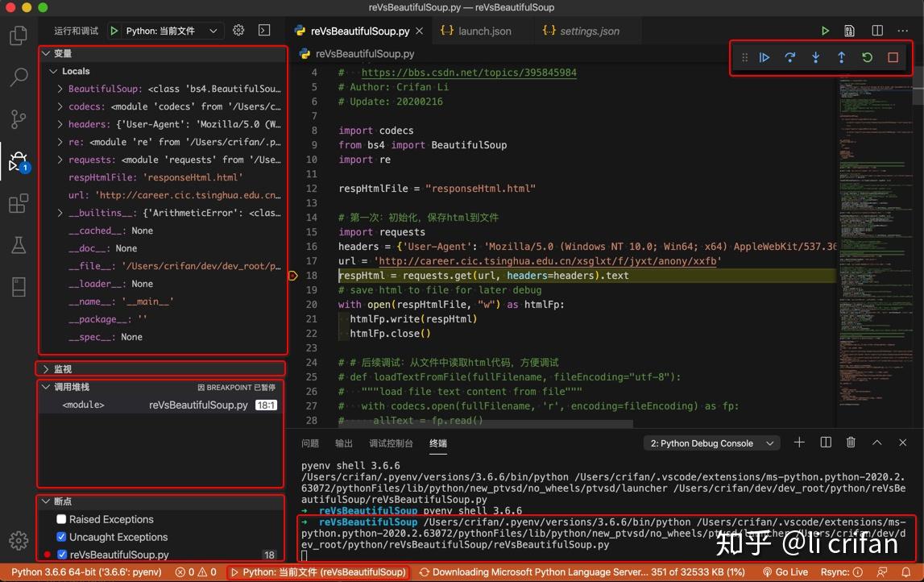924x582 pixels.
Task: Open the 调试控制台 panel tab
Action: coord(391,443)
